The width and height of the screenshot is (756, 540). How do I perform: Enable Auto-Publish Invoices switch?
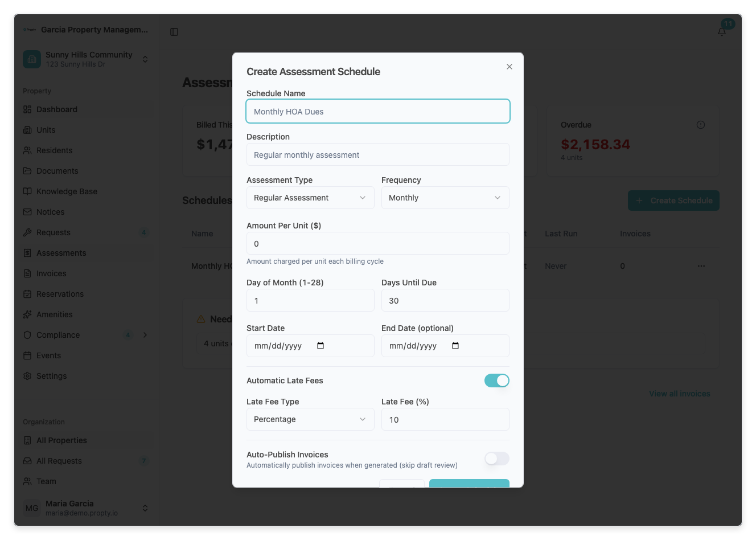(x=497, y=459)
